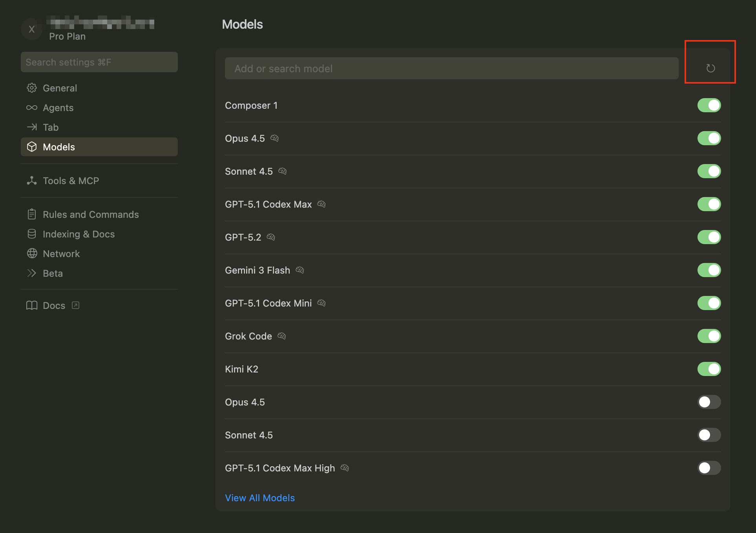This screenshot has height=533, width=756.
Task: Go to Tools & MCP settings
Action: (x=71, y=181)
